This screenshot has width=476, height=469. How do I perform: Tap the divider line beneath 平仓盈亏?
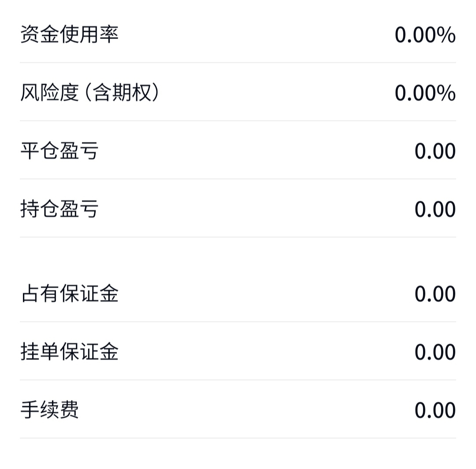point(238,179)
